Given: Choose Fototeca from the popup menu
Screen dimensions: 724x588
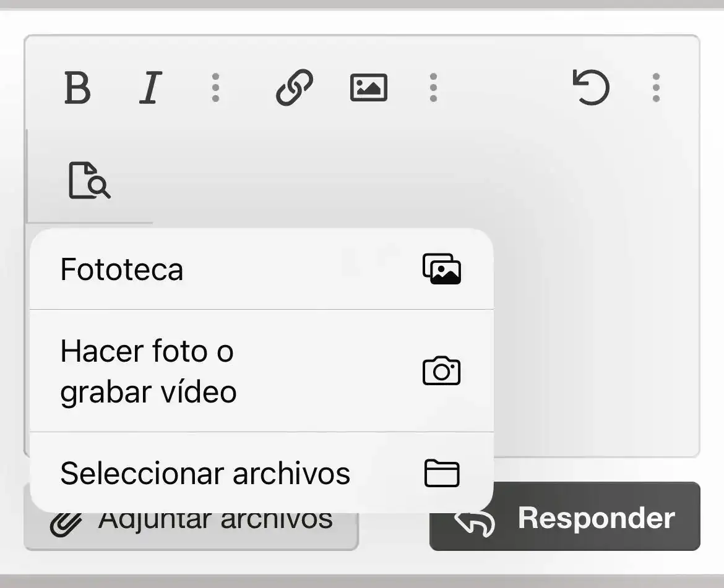Looking at the screenshot, I should [x=122, y=270].
